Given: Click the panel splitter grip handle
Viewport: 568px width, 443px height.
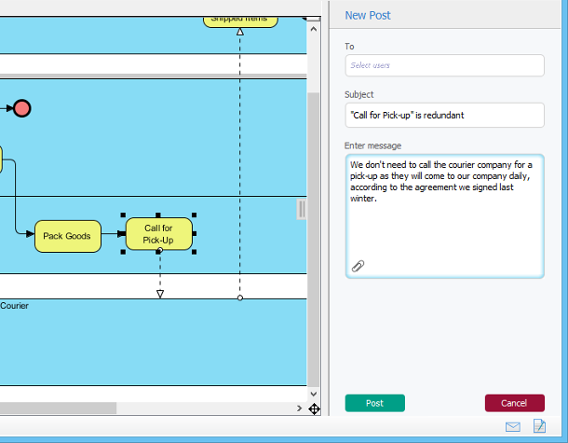Looking at the screenshot, I should pyautogui.click(x=301, y=209).
